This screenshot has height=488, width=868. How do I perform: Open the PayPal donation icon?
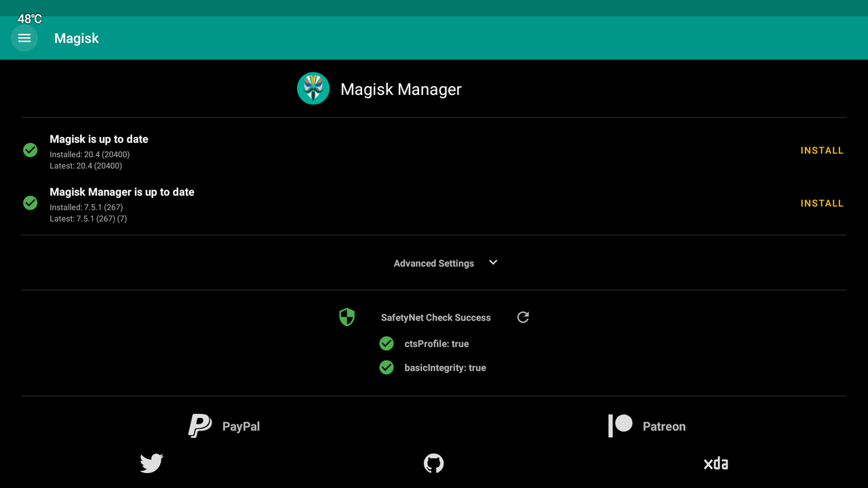pos(200,426)
